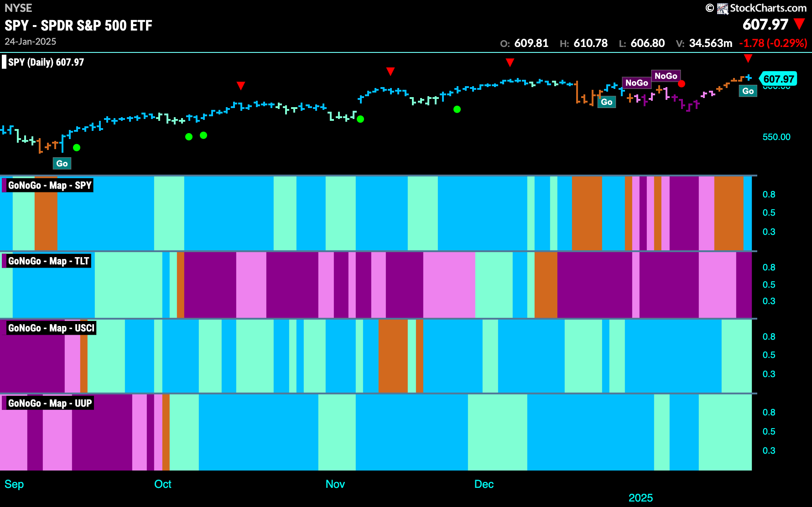
Task: Click the green dot in late November
Action: pos(457,109)
